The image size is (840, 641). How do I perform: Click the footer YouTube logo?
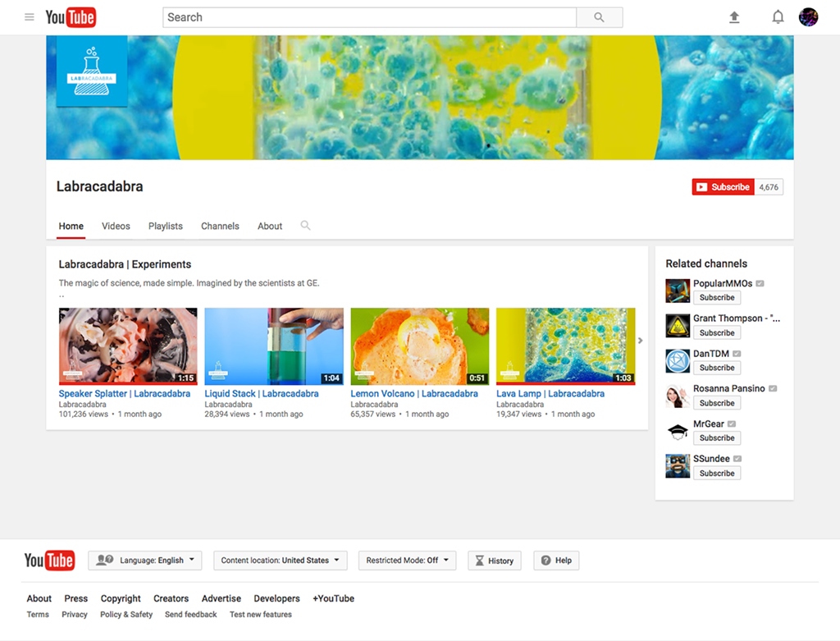click(x=49, y=561)
